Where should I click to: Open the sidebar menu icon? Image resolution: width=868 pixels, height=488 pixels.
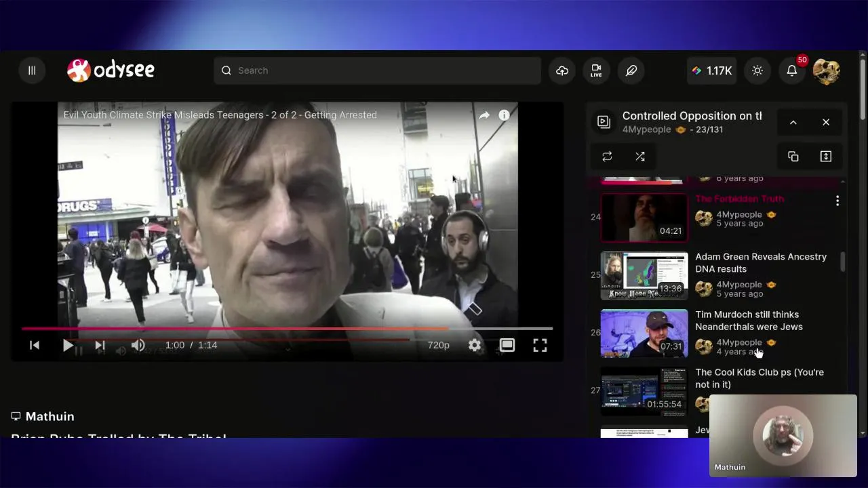(x=32, y=70)
